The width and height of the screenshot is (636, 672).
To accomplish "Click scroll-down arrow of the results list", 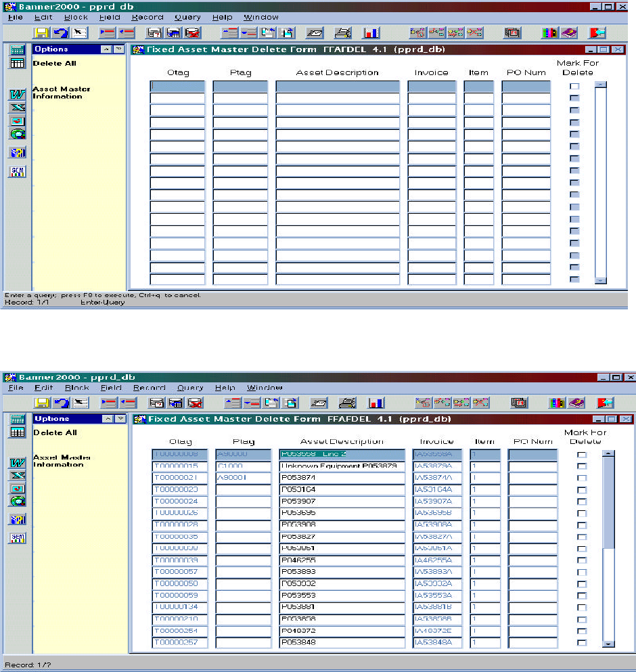I will 608,644.
